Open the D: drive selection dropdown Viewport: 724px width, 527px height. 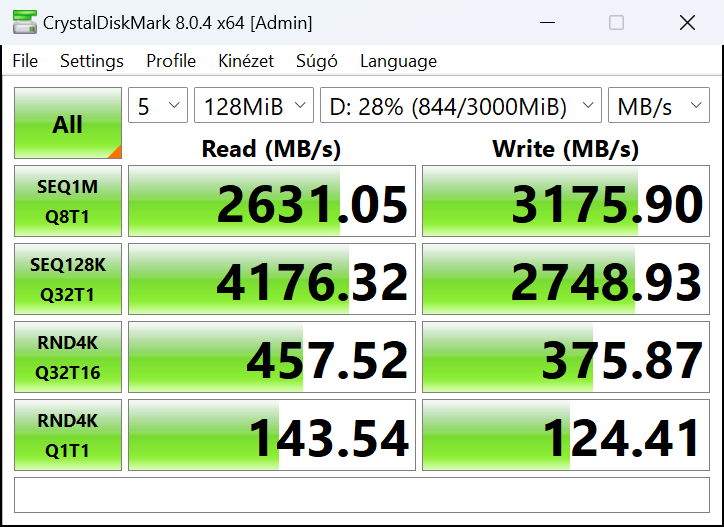point(461,105)
